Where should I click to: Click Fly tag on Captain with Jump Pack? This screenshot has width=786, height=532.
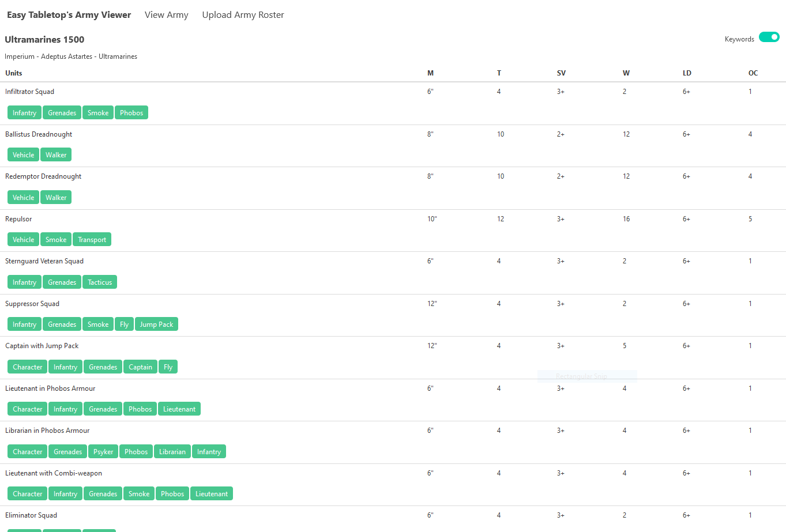coord(168,367)
